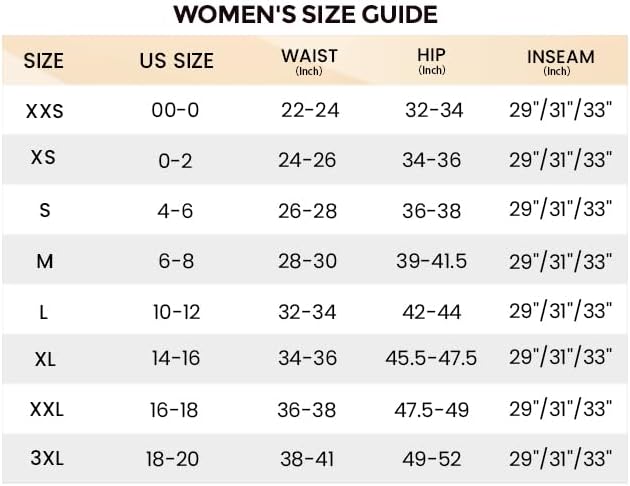Select hip measurement 39-41.5

click(x=432, y=261)
